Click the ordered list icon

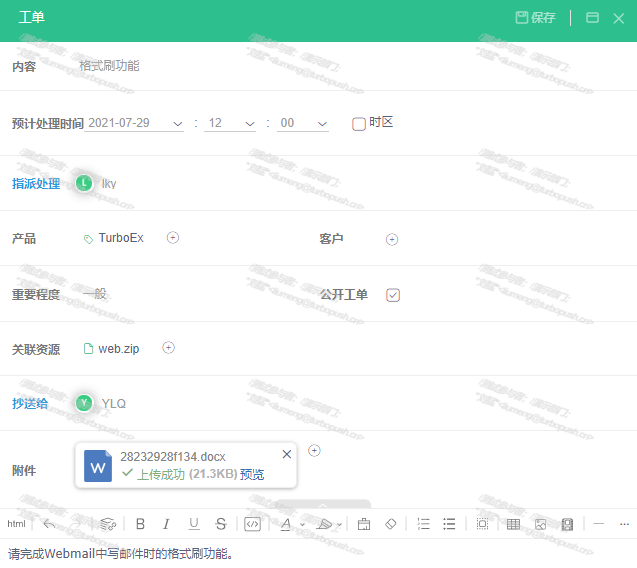point(423,524)
